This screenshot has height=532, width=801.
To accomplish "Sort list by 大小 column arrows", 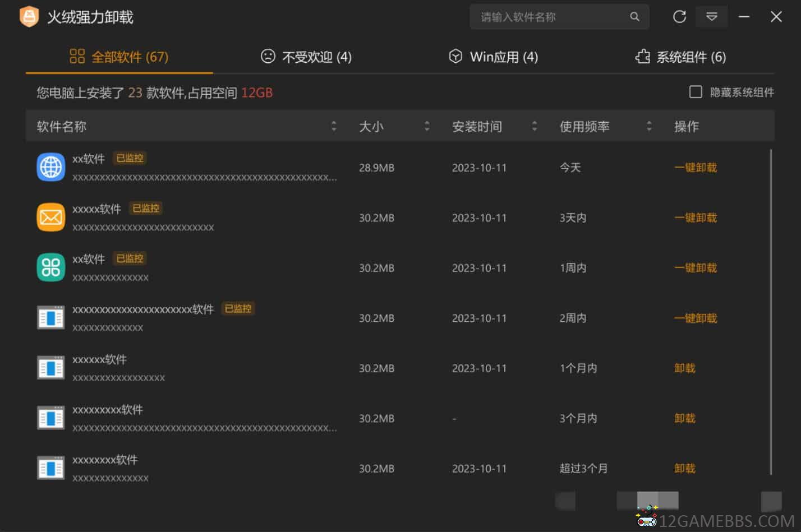I will [x=427, y=126].
